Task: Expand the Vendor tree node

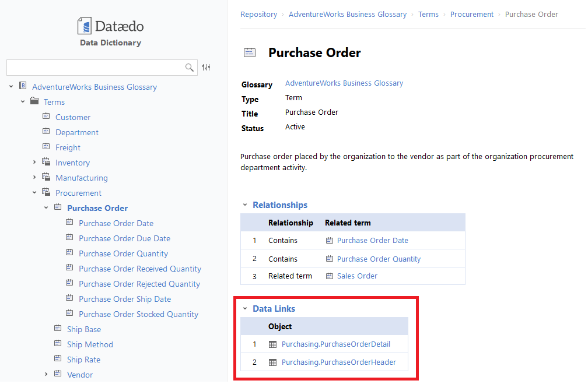Action: click(46, 375)
